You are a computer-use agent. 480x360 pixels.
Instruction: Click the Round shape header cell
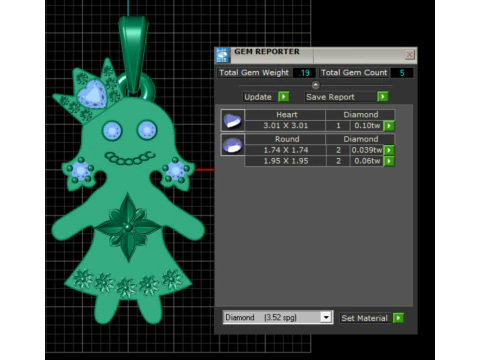[x=285, y=139]
